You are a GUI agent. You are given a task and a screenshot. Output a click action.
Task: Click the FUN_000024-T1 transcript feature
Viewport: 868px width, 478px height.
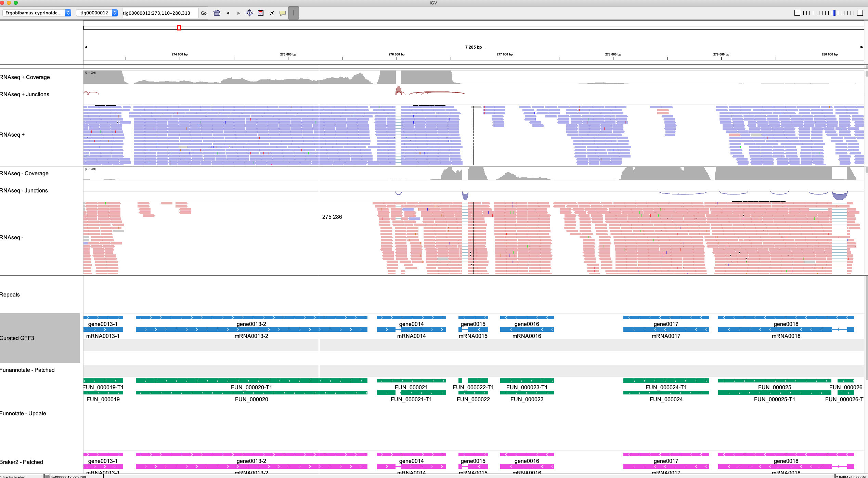tap(666, 381)
